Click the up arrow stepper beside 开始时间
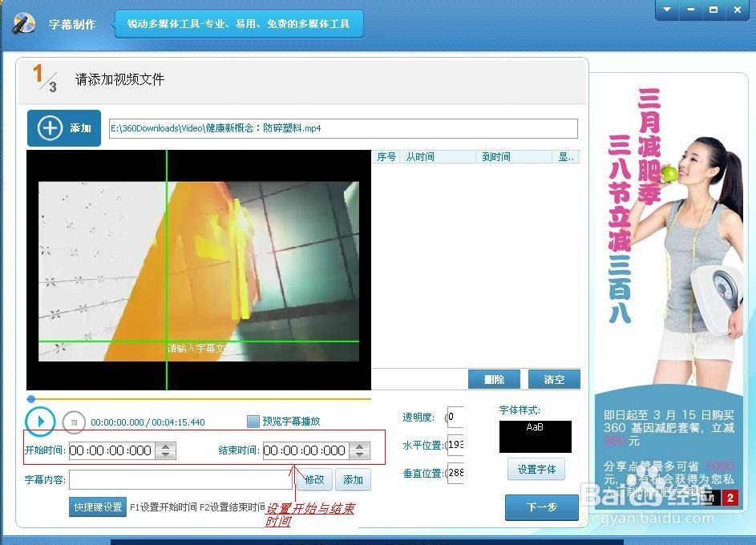 pyautogui.click(x=166, y=446)
